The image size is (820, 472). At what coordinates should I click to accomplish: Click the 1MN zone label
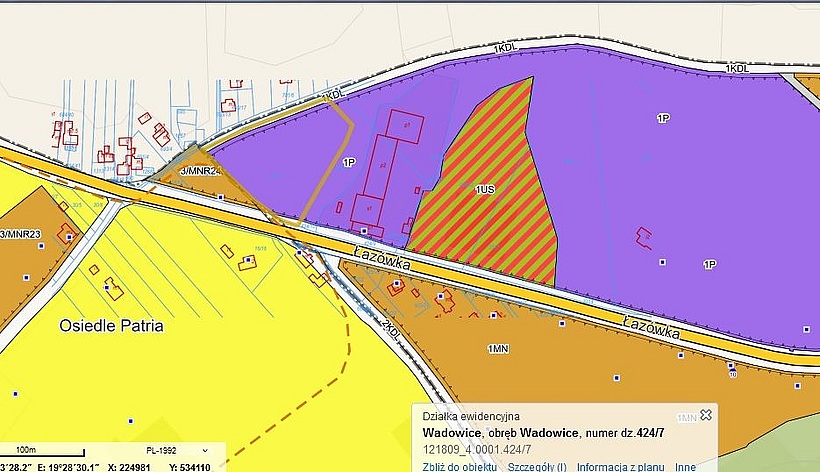pos(498,348)
